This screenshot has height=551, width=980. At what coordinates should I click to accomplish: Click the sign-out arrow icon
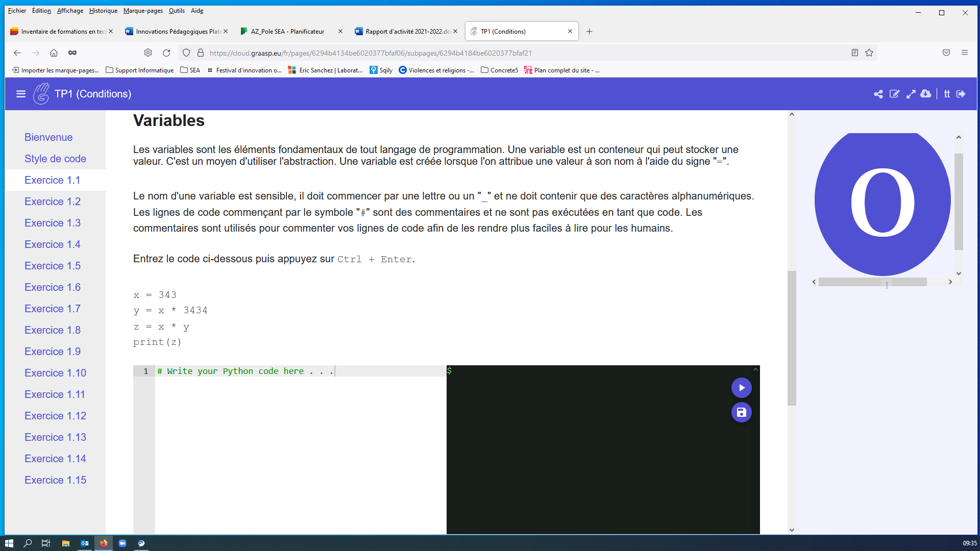click(961, 94)
